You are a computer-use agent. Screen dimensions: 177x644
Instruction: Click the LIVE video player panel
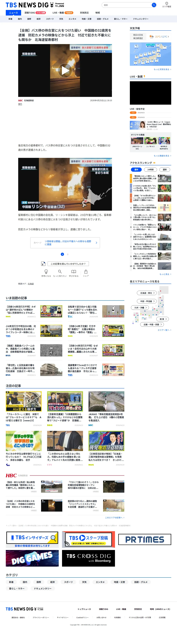click(150, 93)
